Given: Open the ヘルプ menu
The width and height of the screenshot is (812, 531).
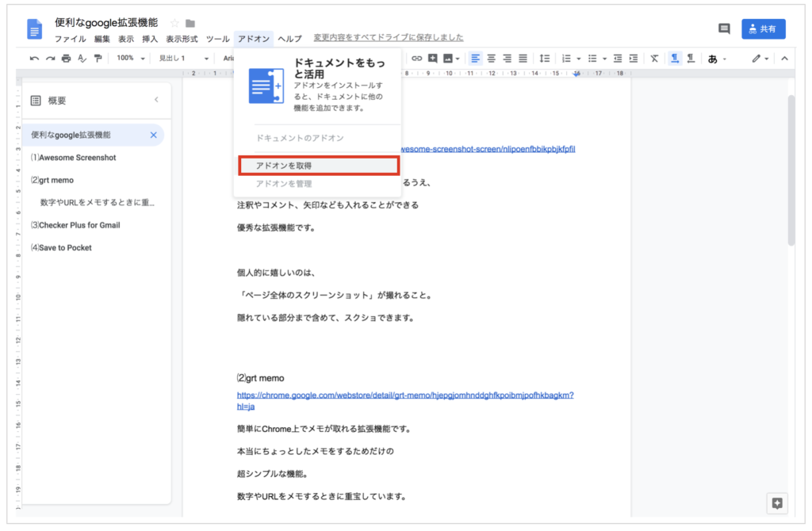Looking at the screenshot, I should [x=289, y=39].
